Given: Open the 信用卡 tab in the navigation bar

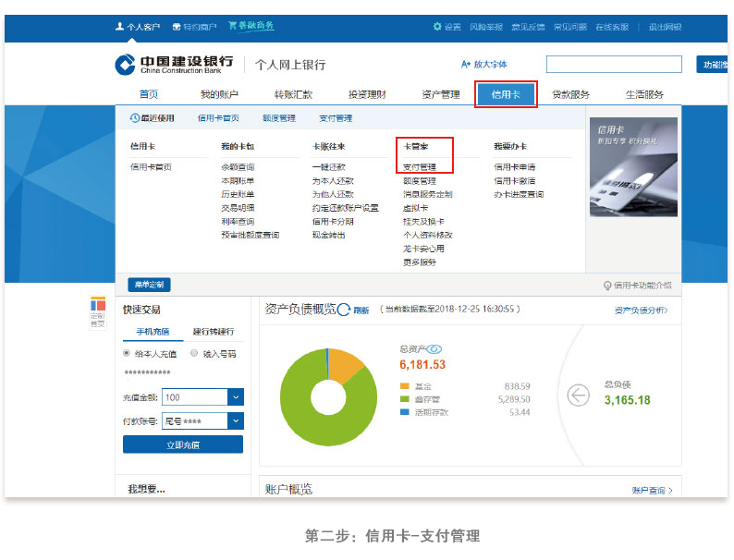Looking at the screenshot, I should pos(506,94).
